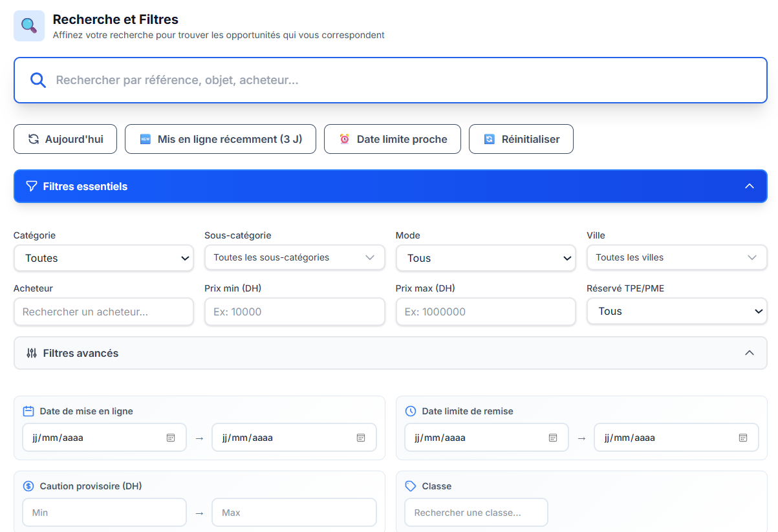Open the Catégorie dropdown

(103, 258)
